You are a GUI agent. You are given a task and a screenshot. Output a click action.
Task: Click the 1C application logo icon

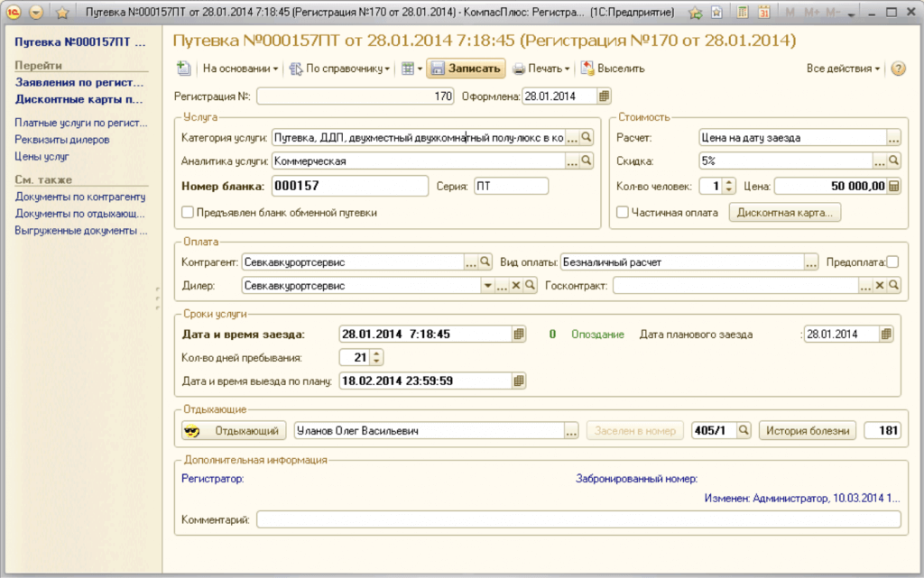click(x=13, y=12)
